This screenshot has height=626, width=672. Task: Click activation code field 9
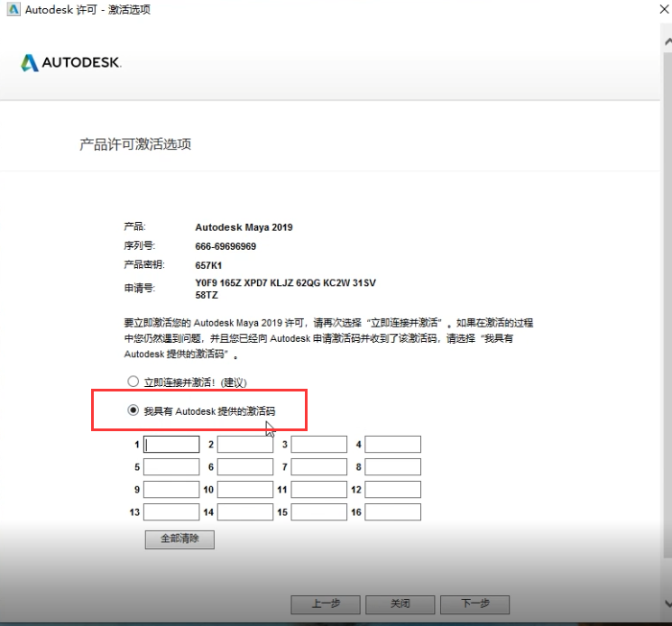coord(171,489)
